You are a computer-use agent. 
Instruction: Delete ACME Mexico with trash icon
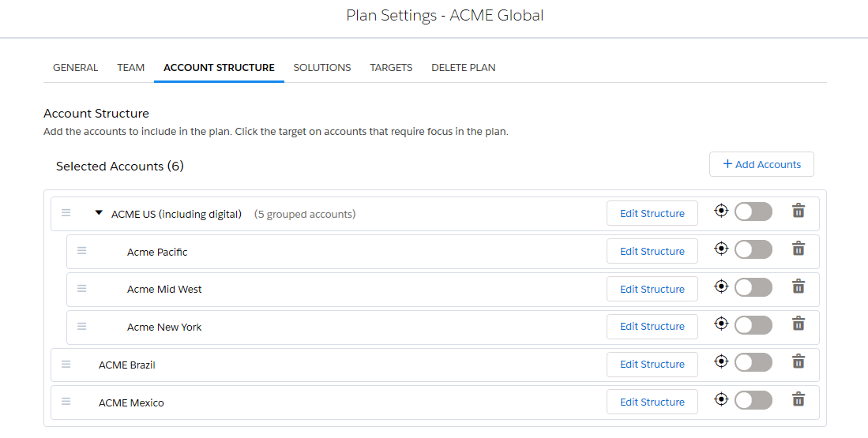[798, 399]
